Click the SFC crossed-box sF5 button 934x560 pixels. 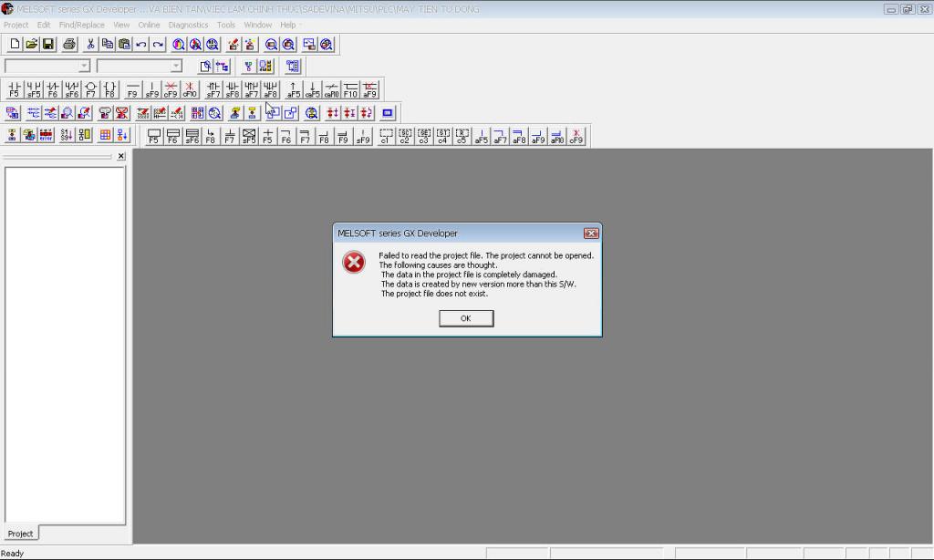pyautogui.click(x=248, y=137)
